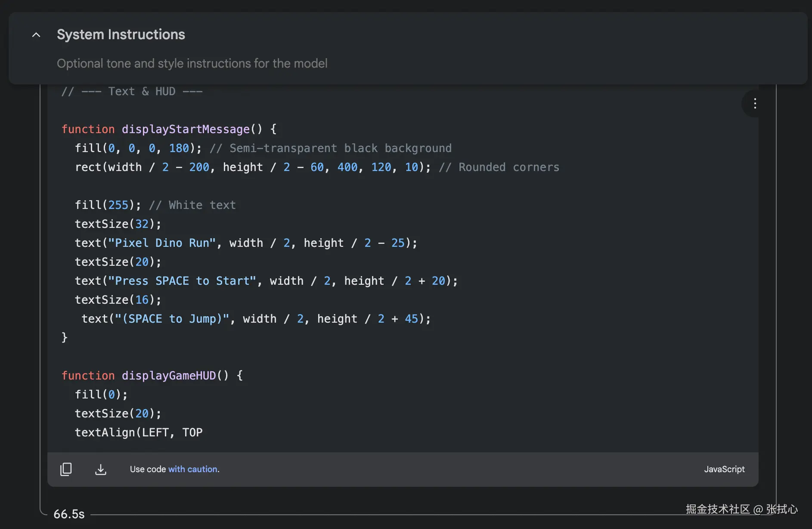Screen dimensions: 812x529
Task: Click the 'Text & HUD' comment line
Action: (x=132, y=91)
